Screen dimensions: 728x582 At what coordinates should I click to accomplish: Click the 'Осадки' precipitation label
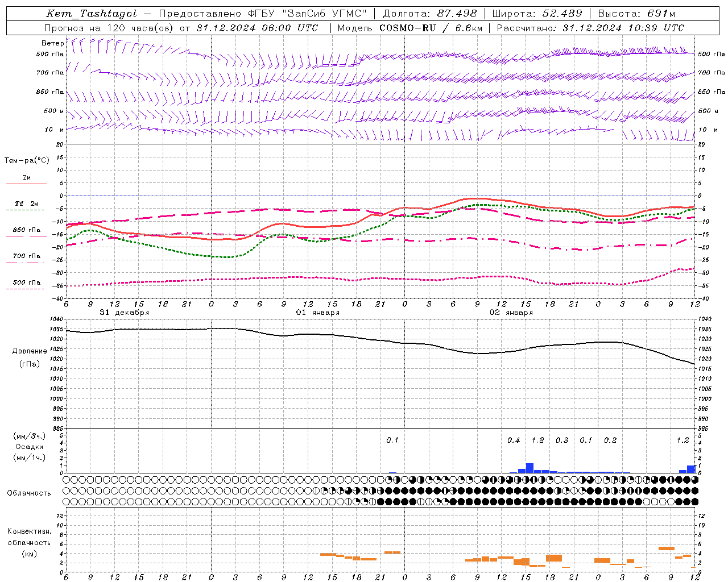tap(30, 447)
